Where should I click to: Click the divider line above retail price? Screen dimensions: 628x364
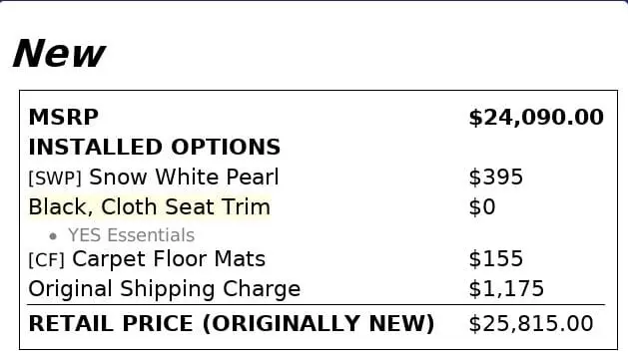pos(316,305)
